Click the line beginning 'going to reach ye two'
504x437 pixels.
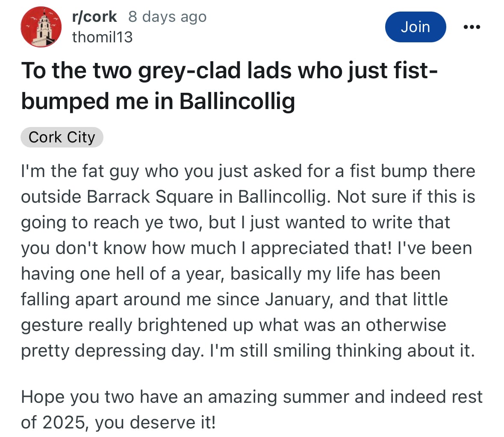tap(235, 222)
